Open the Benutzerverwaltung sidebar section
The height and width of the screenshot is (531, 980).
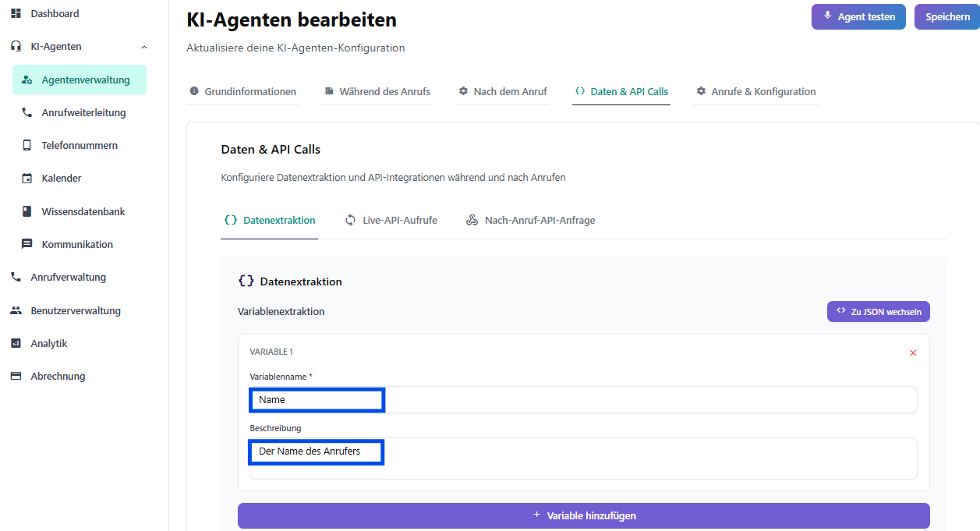click(x=75, y=311)
